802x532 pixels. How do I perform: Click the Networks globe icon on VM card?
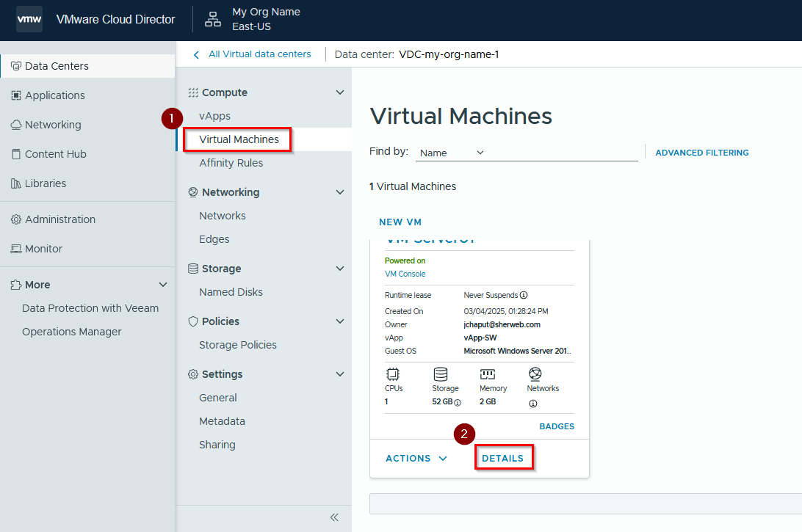click(535, 374)
